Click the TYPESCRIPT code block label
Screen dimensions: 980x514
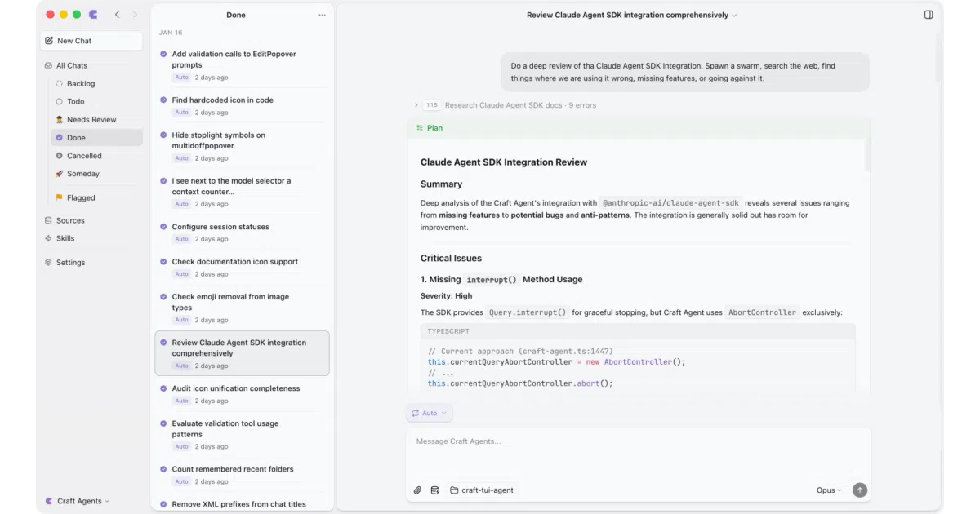click(x=448, y=331)
